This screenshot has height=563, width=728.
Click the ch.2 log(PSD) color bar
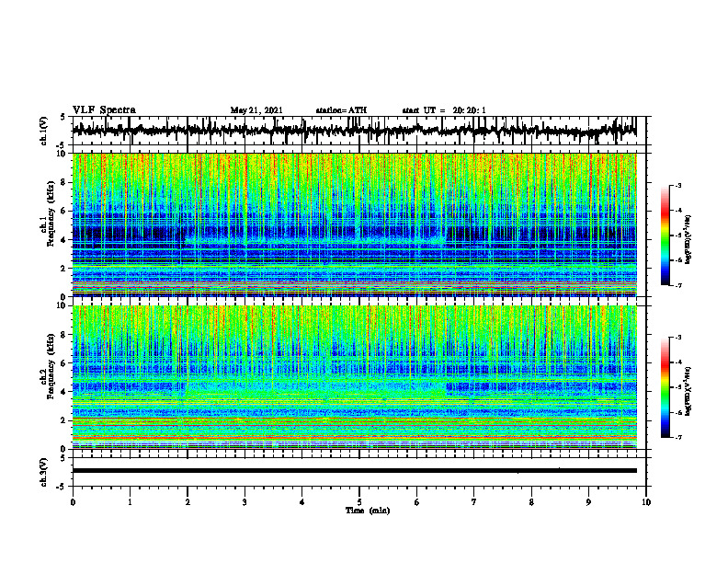[665, 387]
